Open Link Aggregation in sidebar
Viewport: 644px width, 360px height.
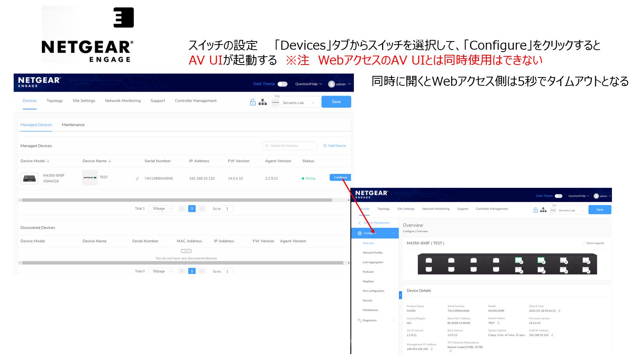tap(373, 263)
